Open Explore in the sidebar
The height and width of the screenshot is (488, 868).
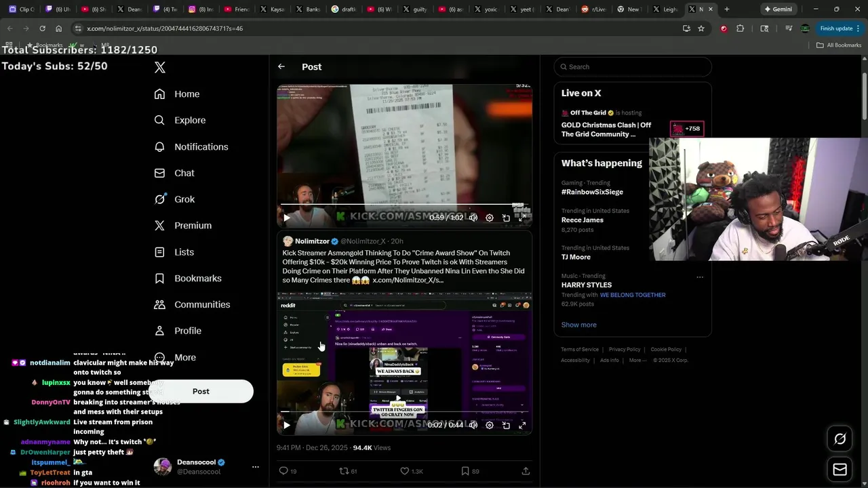[180, 120]
